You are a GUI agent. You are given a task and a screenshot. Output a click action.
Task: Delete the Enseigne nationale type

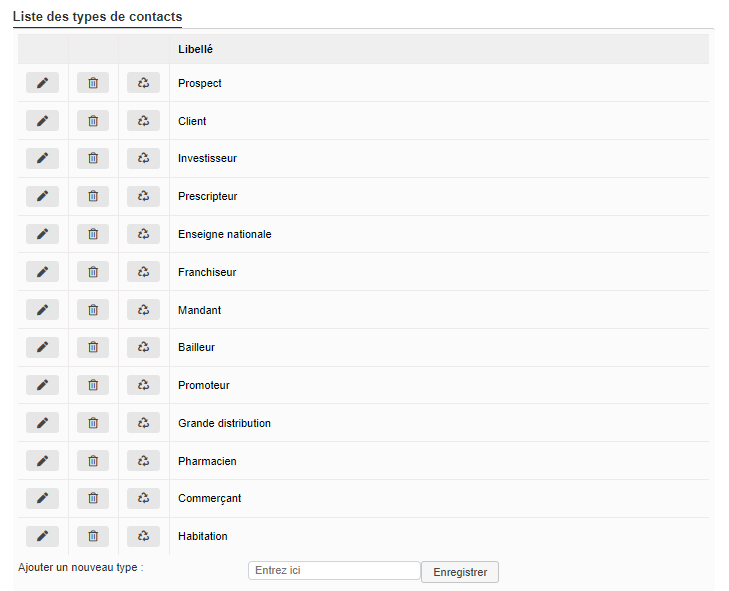click(x=93, y=234)
